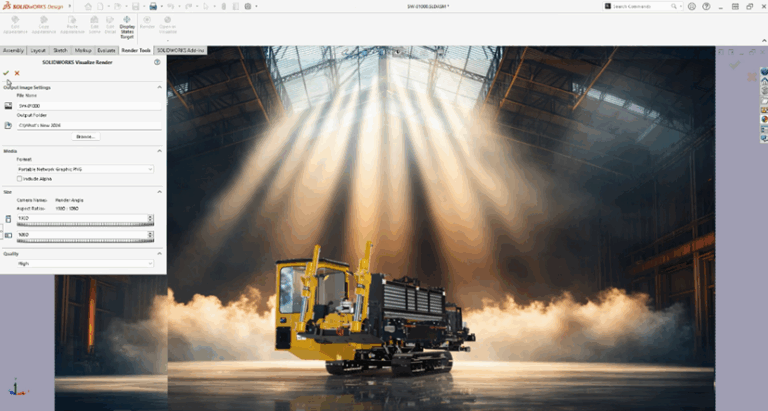Select the Render Tools tab
The image size is (768, 411).
click(x=136, y=50)
